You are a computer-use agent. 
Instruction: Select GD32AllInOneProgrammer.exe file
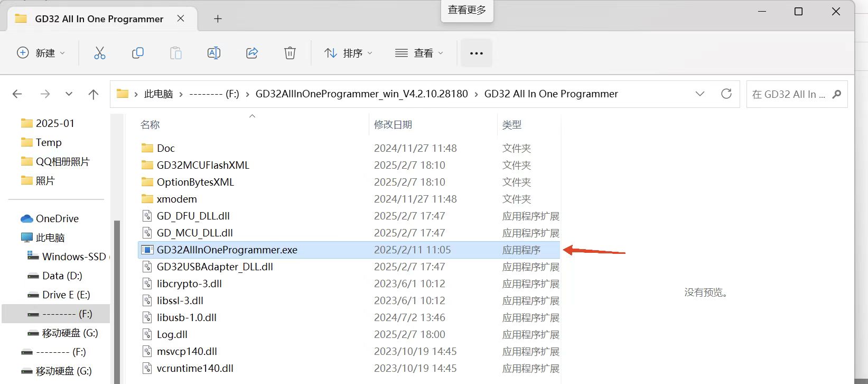click(227, 250)
